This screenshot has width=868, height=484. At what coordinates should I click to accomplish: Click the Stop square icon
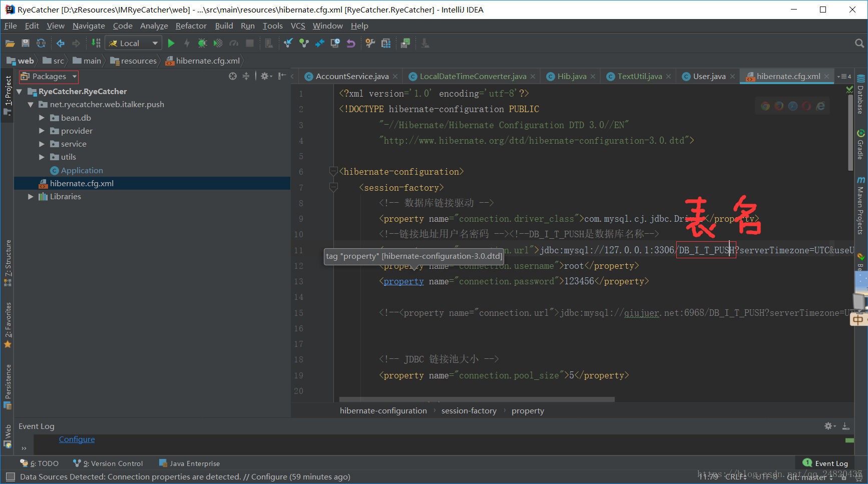coord(249,44)
